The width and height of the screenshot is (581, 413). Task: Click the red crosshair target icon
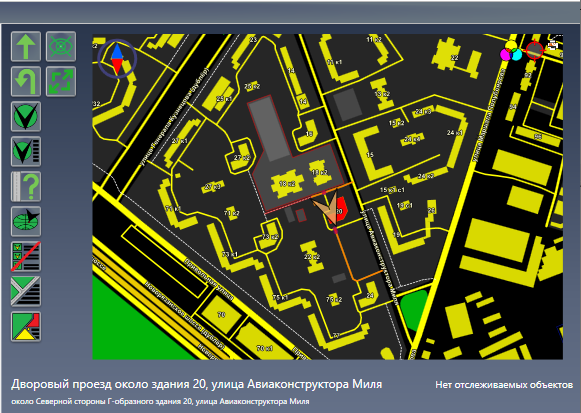point(534,50)
